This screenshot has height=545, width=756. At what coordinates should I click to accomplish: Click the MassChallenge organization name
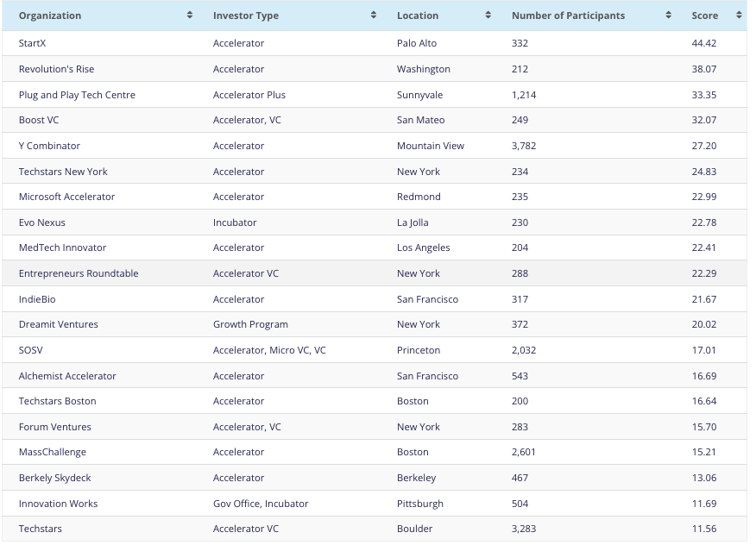coord(53,452)
